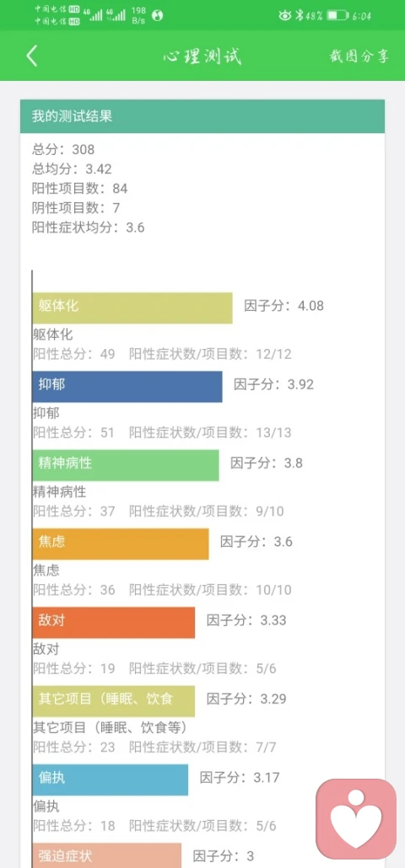405x868 pixels.
Task: Select the light blue 偏执 bar
Action: (111, 780)
